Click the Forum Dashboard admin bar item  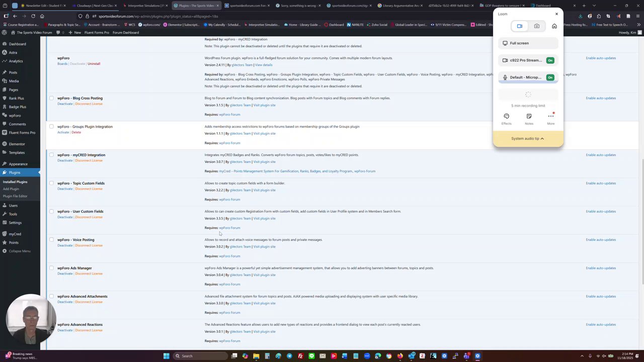[126, 33]
